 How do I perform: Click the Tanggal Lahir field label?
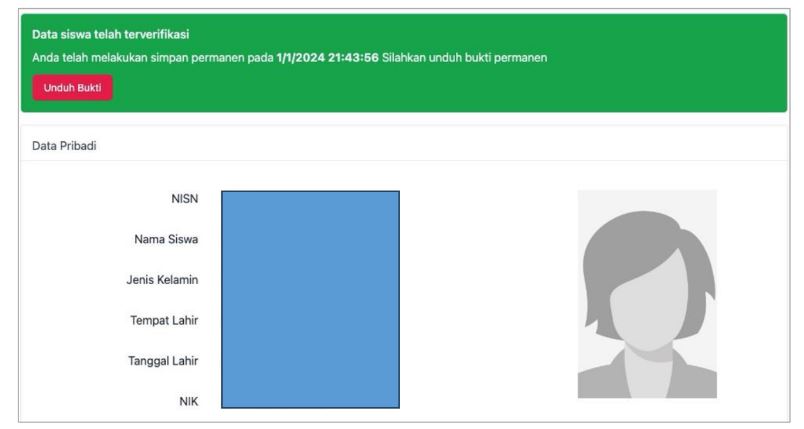click(162, 361)
